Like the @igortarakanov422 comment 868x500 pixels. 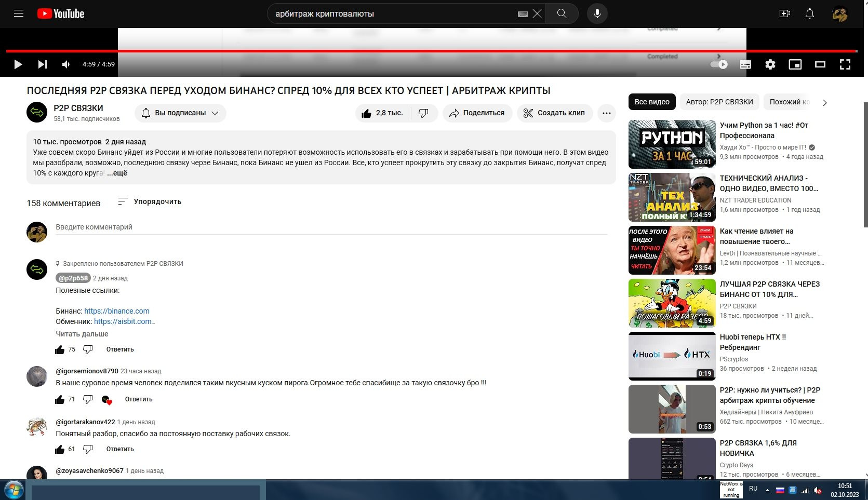60,449
